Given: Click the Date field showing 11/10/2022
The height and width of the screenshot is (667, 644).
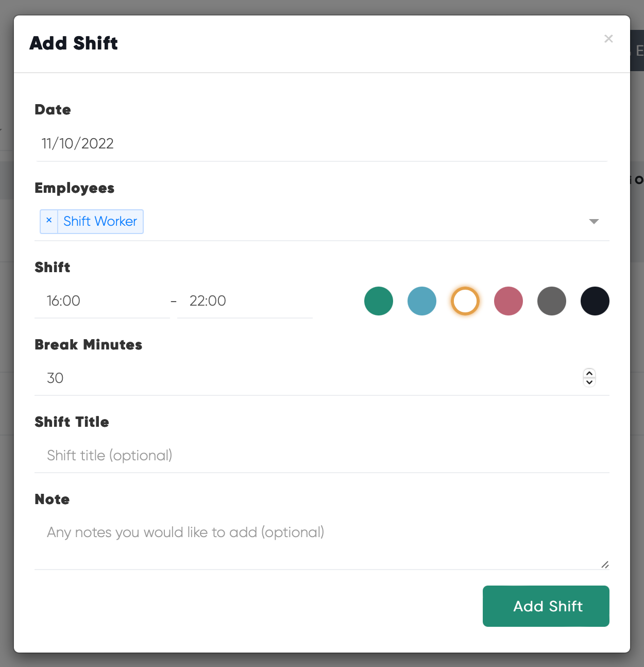Looking at the screenshot, I should [322, 144].
